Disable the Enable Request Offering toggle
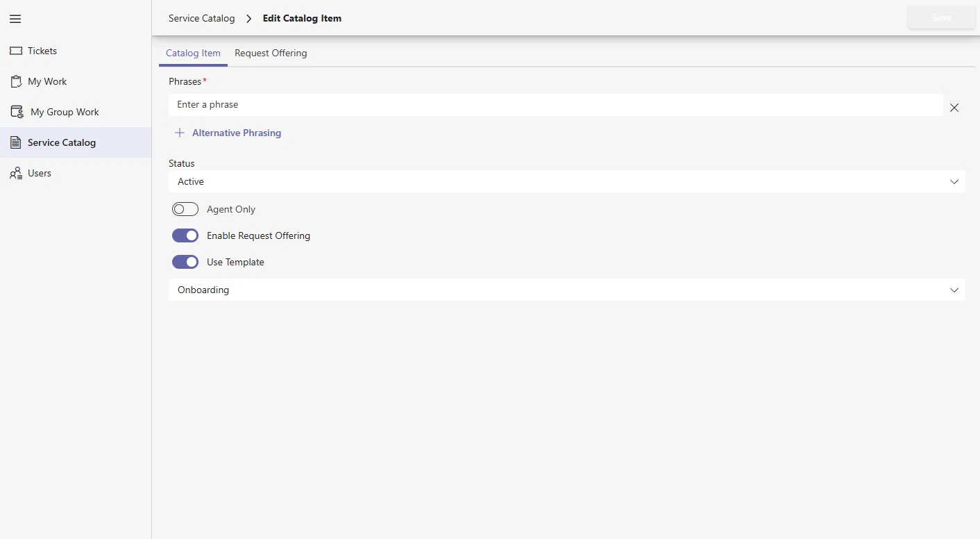980x539 pixels. 185,235
